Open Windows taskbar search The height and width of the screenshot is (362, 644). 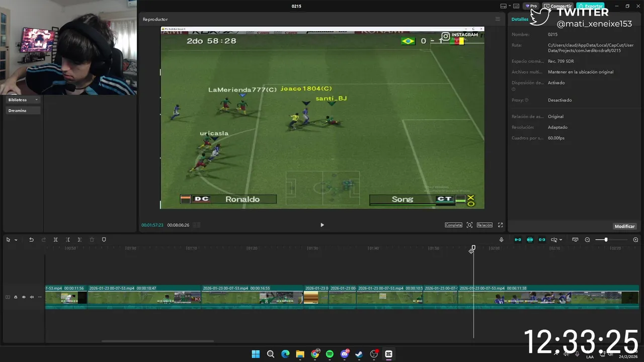[x=271, y=354]
